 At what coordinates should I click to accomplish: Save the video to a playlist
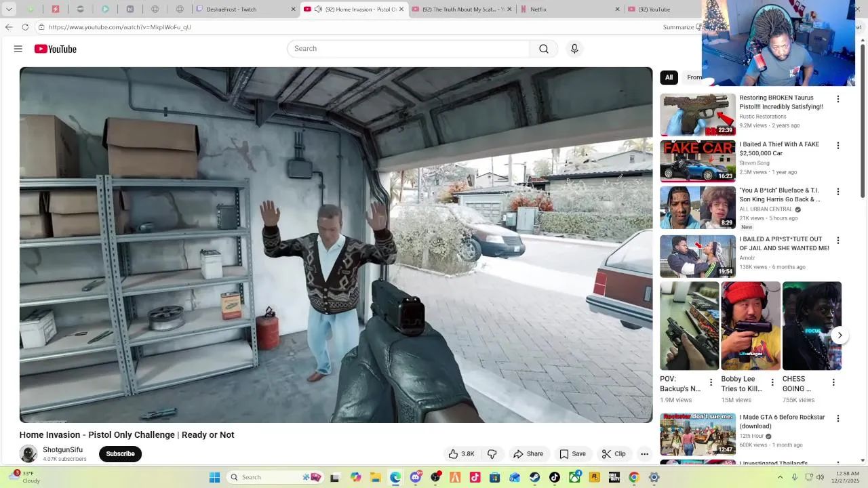click(x=572, y=454)
